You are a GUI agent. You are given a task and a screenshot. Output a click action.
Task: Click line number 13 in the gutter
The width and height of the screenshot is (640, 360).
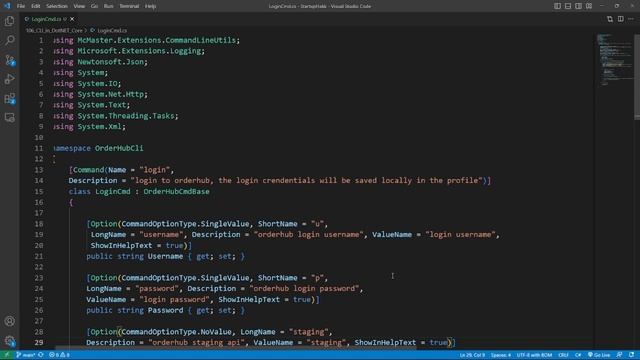[39, 170]
